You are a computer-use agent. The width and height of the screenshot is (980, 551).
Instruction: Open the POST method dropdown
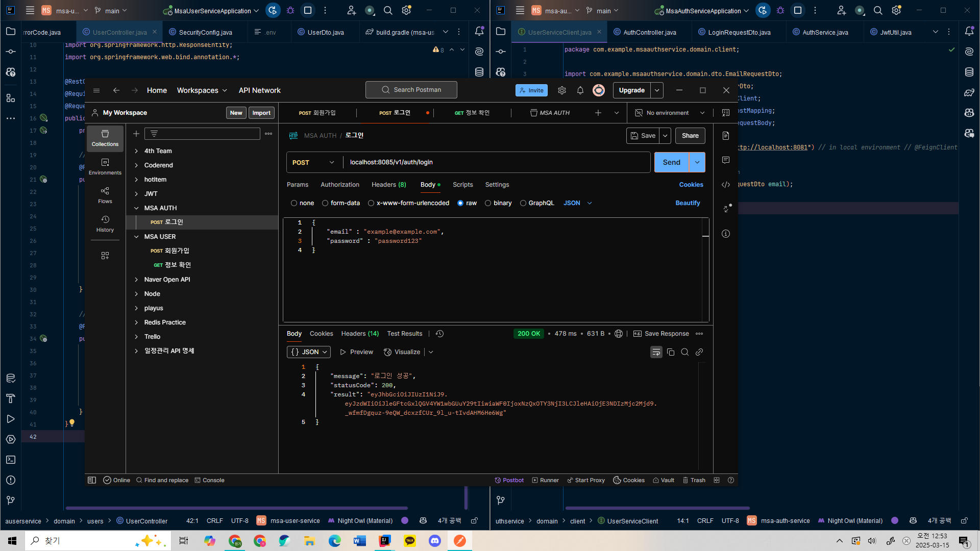point(313,162)
